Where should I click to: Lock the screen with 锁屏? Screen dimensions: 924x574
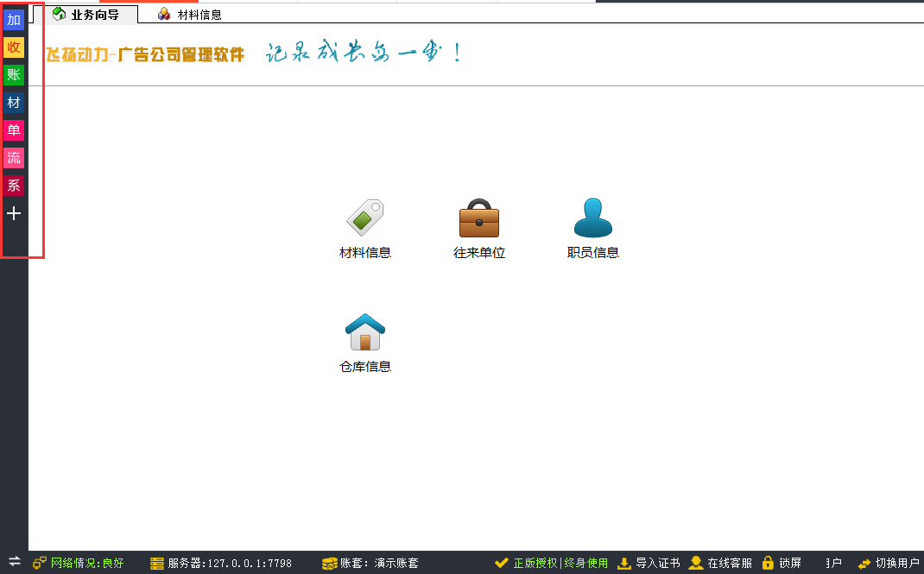point(782,563)
